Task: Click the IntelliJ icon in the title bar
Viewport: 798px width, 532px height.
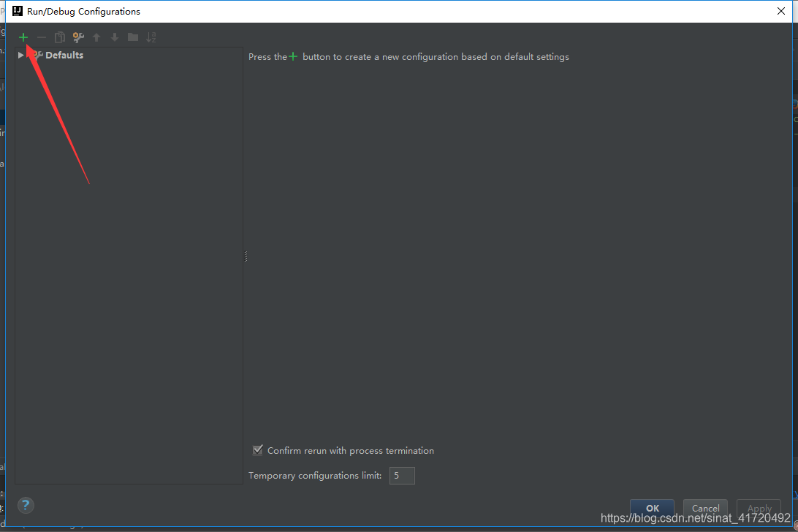Action: (x=18, y=11)
